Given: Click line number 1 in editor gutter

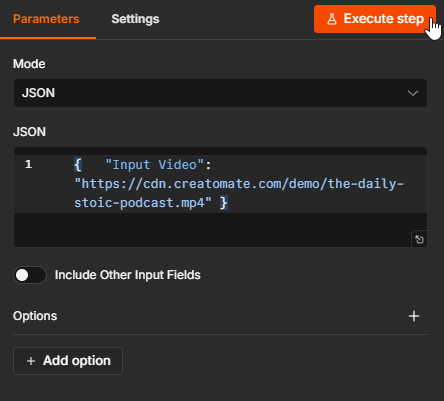Looking at the screenshot, I should (28, 164).
